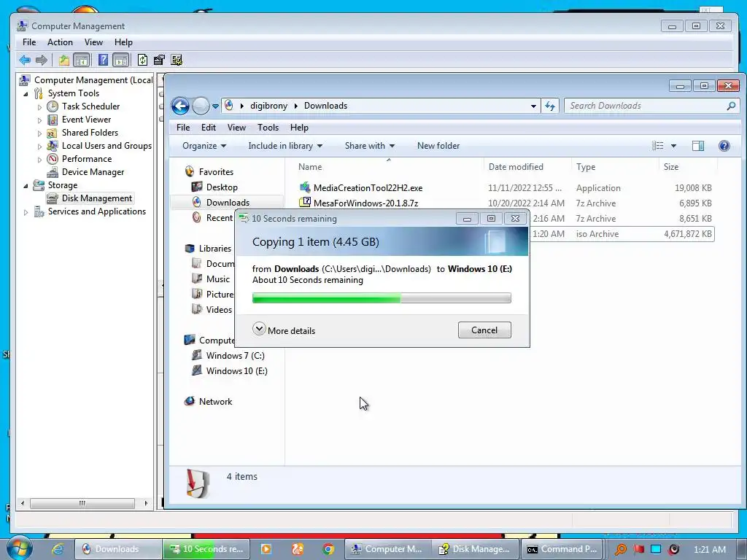
Task: Click the Refresh icon in Computer Management toolbar
Action: pyautogui.click(x=142, y=60)
